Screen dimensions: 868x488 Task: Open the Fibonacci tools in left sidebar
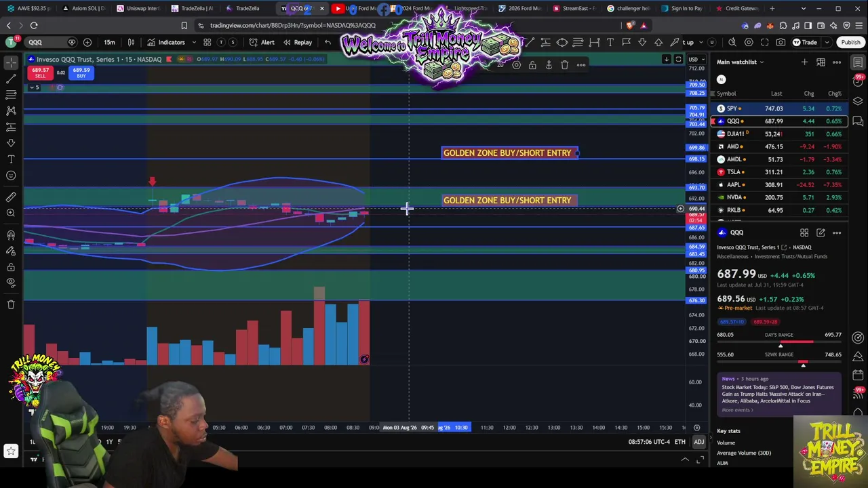11,95
